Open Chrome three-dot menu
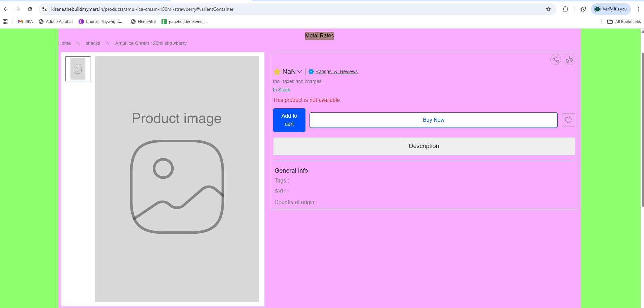The width and height of the screenshot is (644, 308). tap(638, 9)
